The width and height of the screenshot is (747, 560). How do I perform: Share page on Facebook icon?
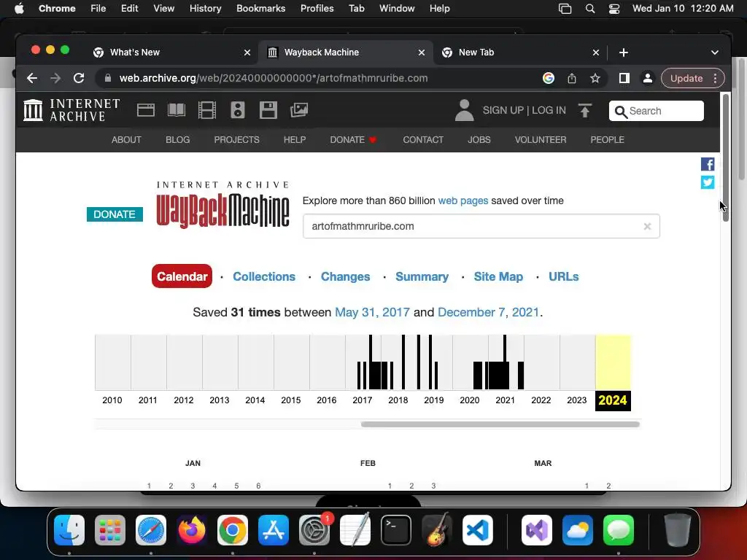708,164
